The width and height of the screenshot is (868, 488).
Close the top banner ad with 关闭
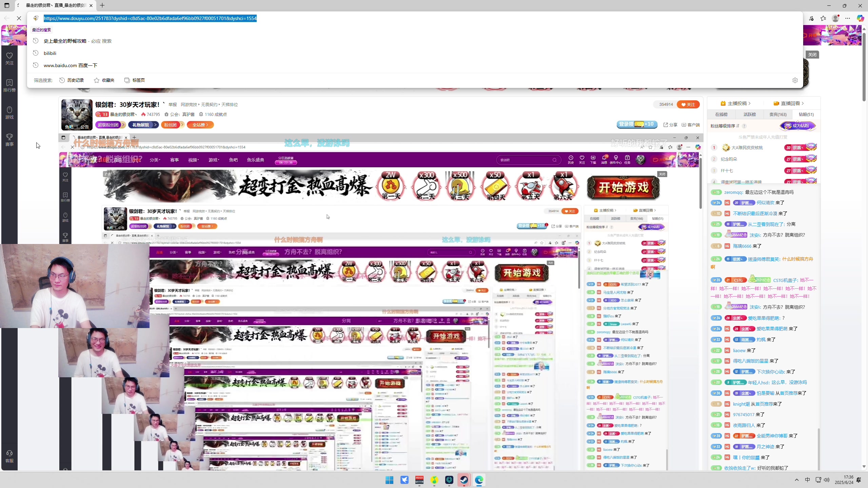812,55
